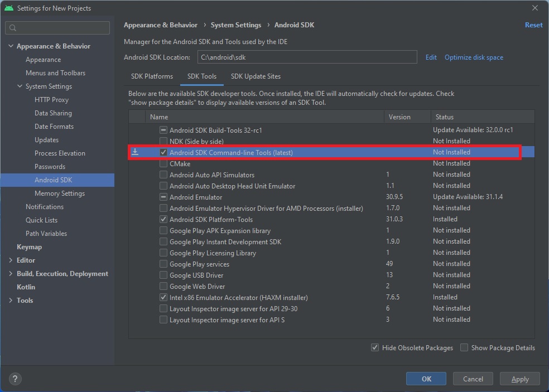Open Memory Settings page

coord(60,193)
